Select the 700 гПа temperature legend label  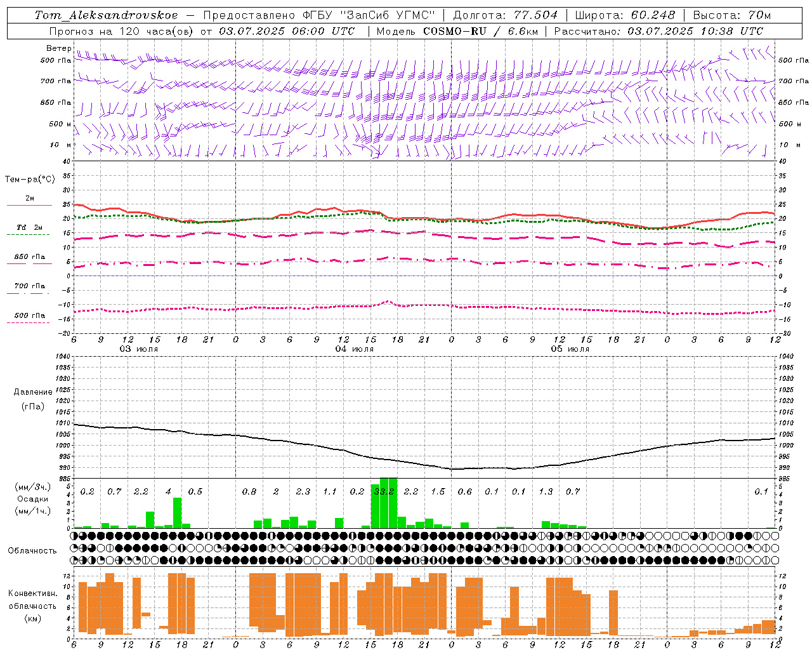(30, 286)
